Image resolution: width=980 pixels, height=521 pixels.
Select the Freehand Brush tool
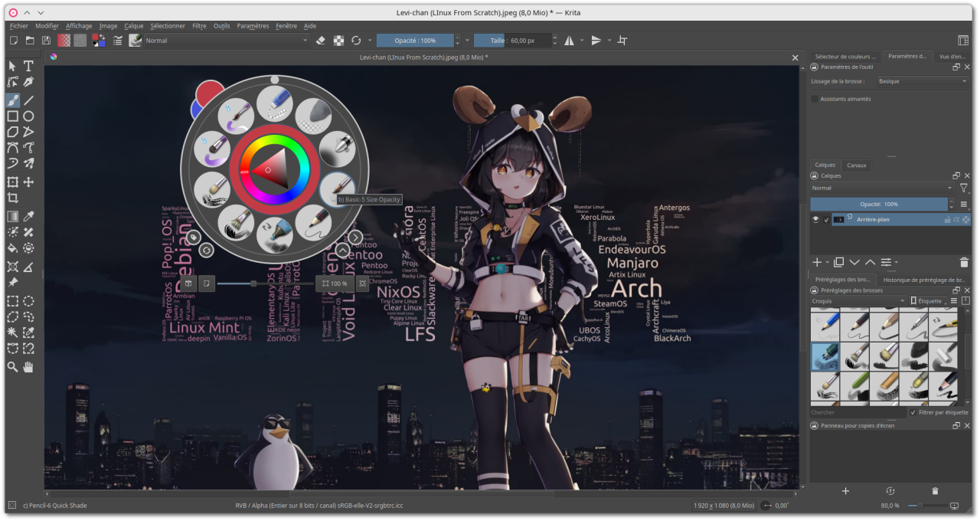pyautogui.click(x=12, y=100)
